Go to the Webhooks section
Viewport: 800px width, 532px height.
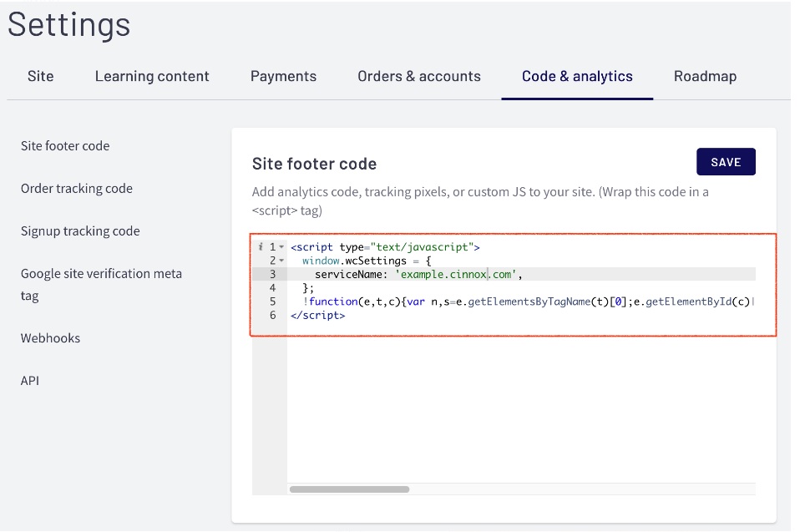tap(50, 338)
